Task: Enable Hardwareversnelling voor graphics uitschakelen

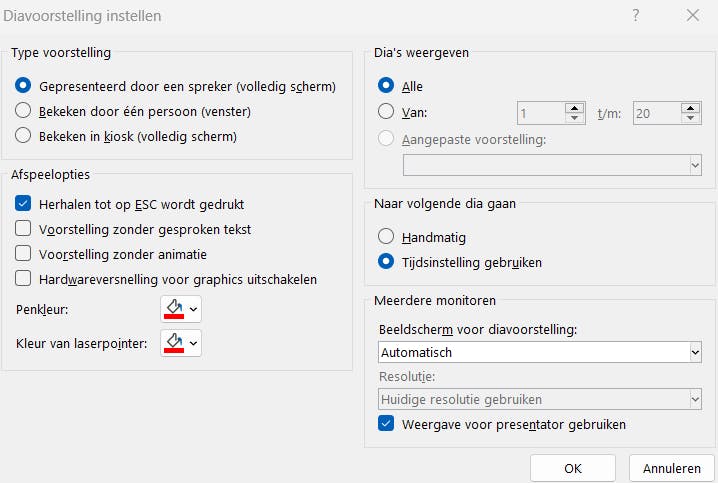Action: pos(24,279)
